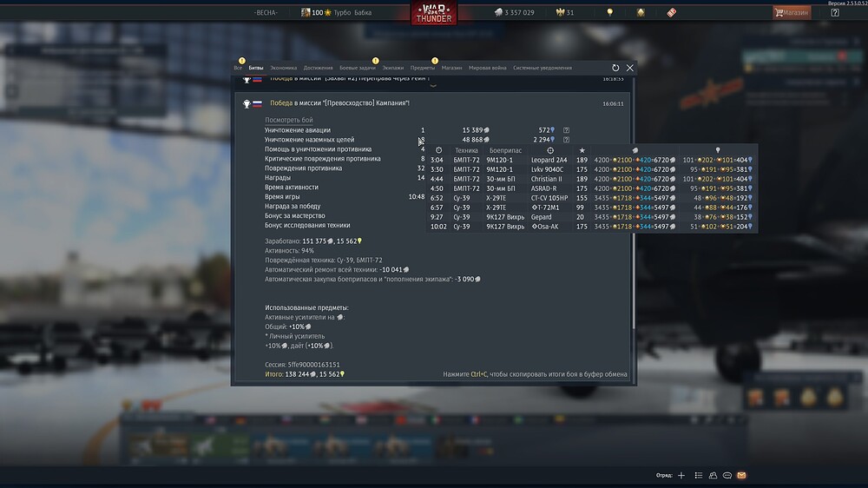Switch to the Экономика tab
The width and height of the screenshot is (868, 488).
[283, 68]
